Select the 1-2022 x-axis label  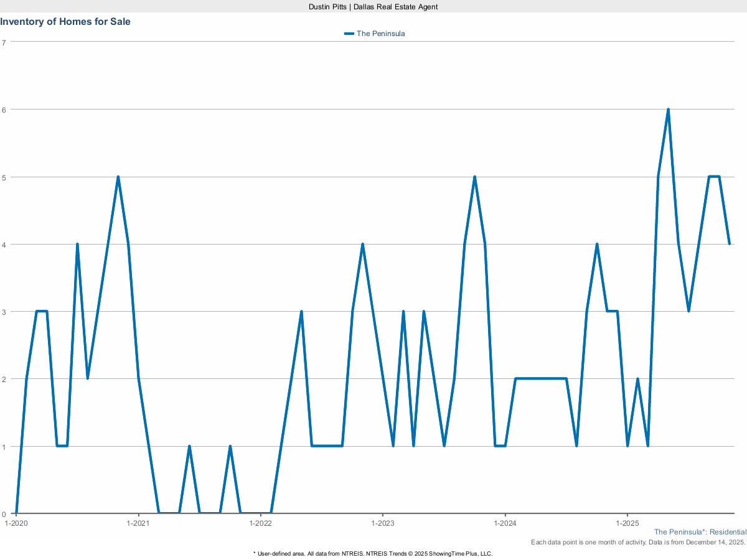(260, 523)
